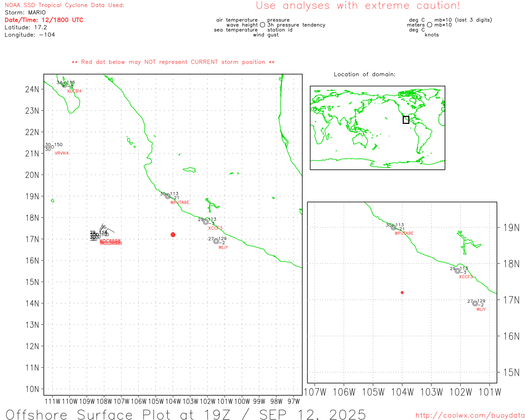Click the WPJTA9E station circle on inset map

coord(393,227)
